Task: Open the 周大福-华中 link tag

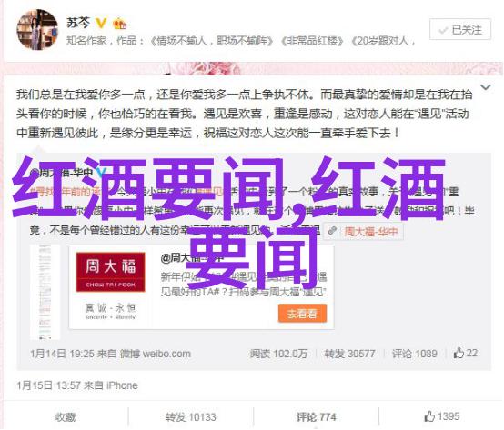Action: coord(371,231)
